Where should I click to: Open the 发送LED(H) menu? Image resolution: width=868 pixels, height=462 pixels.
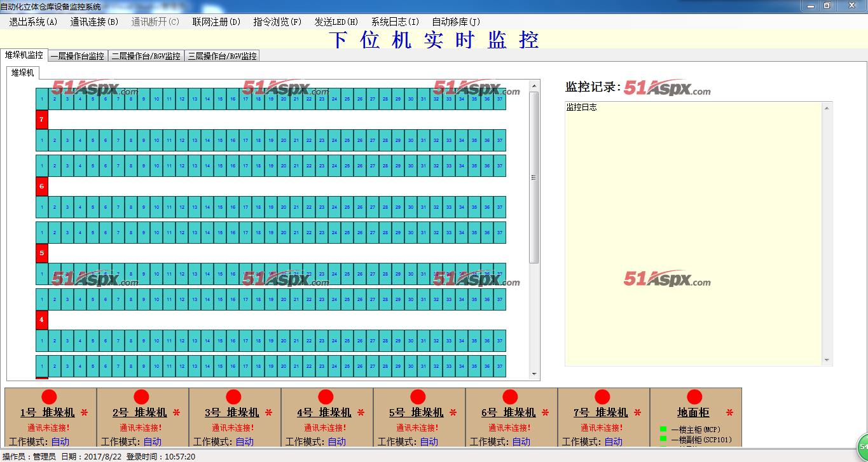click(336, 22)
